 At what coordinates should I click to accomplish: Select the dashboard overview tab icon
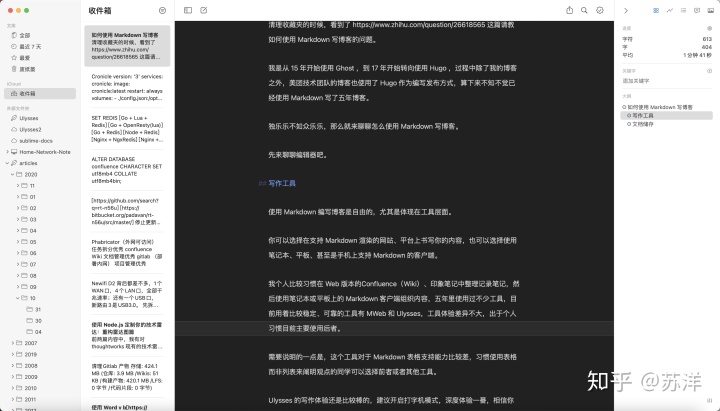tap(656, 10)
